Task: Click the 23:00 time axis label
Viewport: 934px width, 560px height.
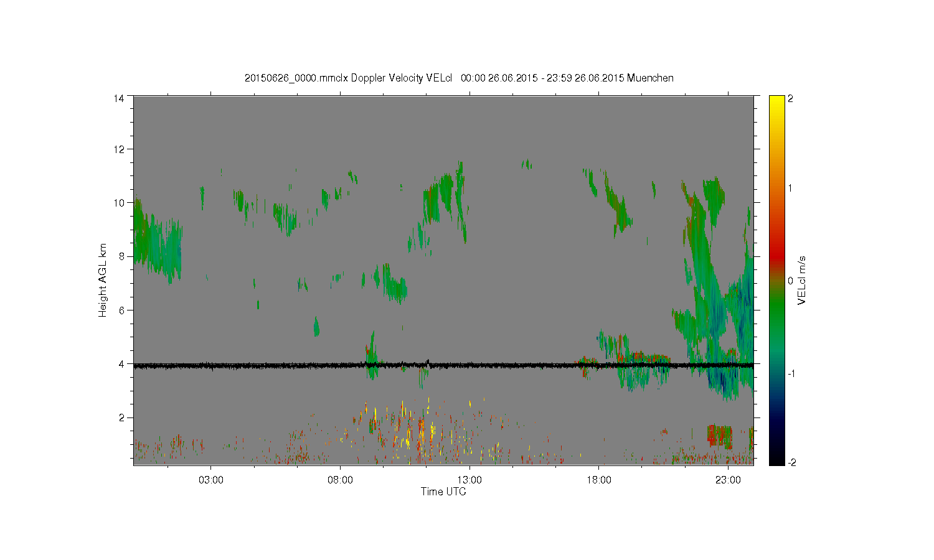Action: click(x=728, y=480)
